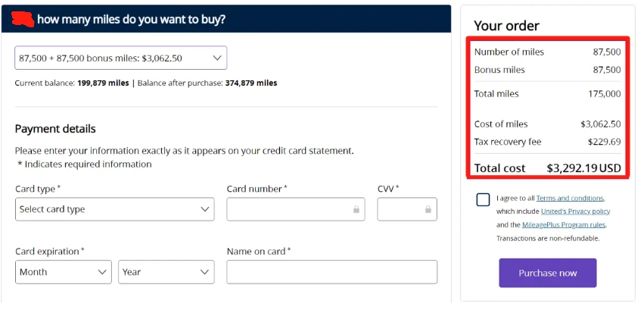Click the lock icon in Card number field
Image resolution: width=644 pixels, height=310 pixels.
tap(356, 209)
